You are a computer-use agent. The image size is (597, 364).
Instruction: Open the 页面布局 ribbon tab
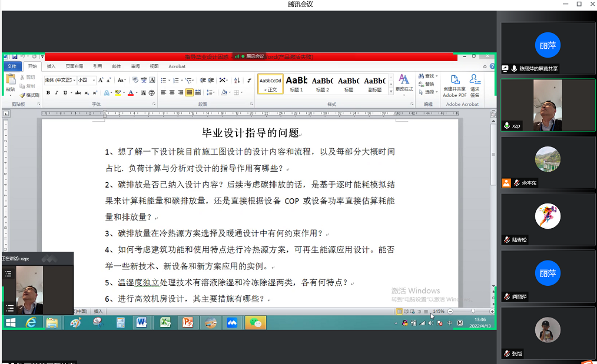pyautogui.click(x=74, y=66)
